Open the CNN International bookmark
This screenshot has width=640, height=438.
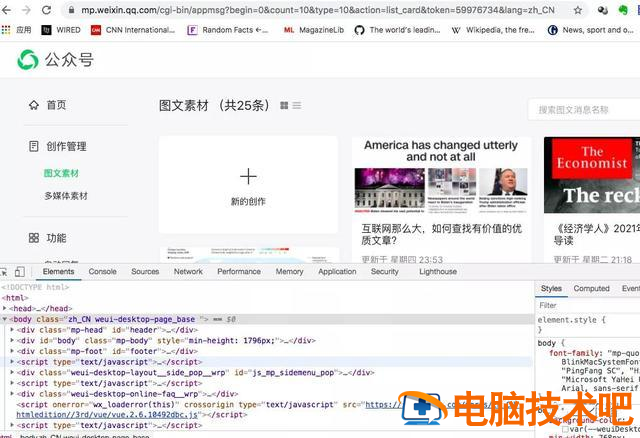coord(133,30)
